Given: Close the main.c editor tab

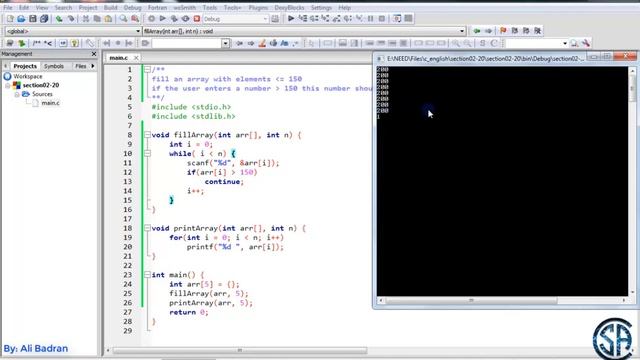Looking at the screenshot, I should click(136, 58).
